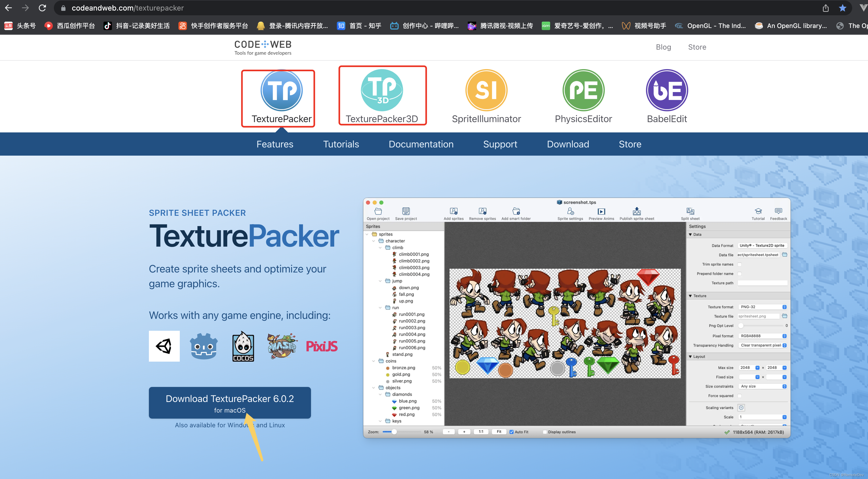Open the Pixel format RGBA8888 dropdown

(x=762, y=336)
